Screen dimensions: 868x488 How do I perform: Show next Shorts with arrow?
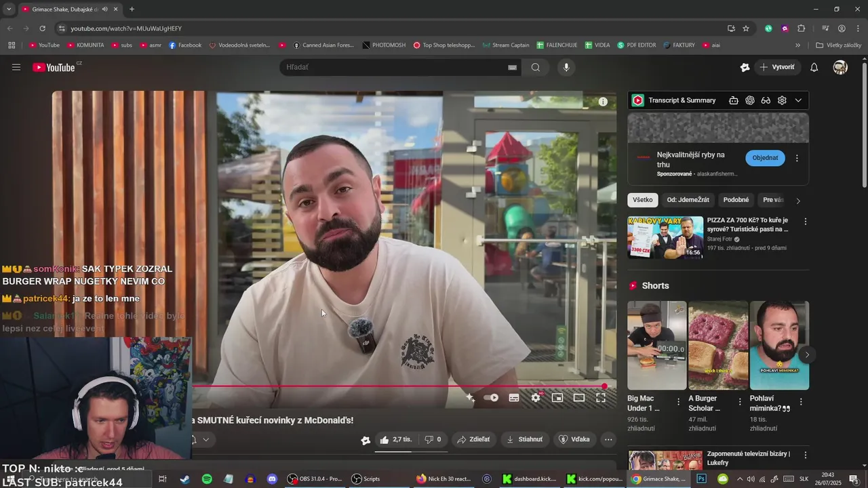(x=807, y=354)
